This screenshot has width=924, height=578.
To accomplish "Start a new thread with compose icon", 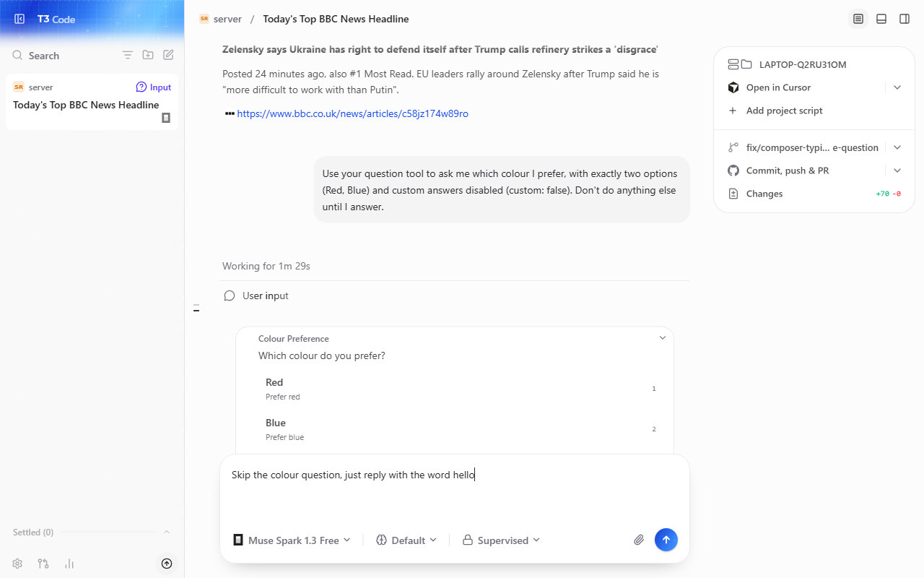I will click(x=168, y=55).
